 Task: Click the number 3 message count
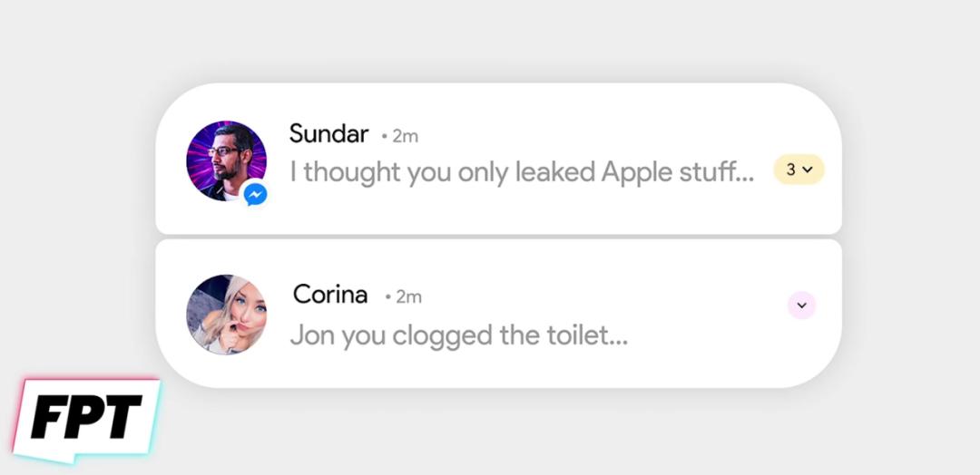790,170
